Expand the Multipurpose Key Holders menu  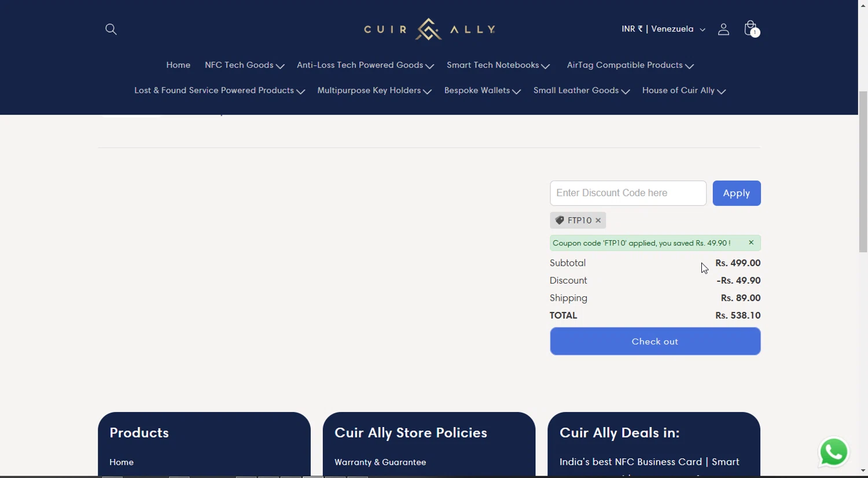click(374, 91)
